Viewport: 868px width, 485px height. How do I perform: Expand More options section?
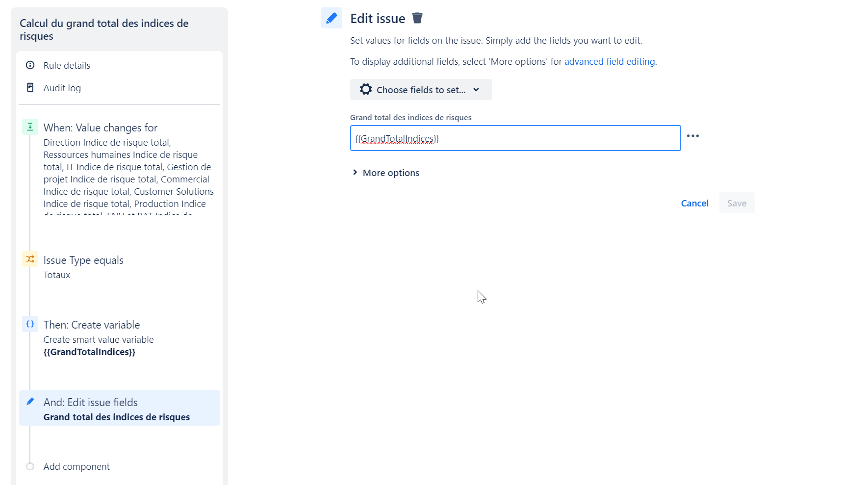point(386,173)
